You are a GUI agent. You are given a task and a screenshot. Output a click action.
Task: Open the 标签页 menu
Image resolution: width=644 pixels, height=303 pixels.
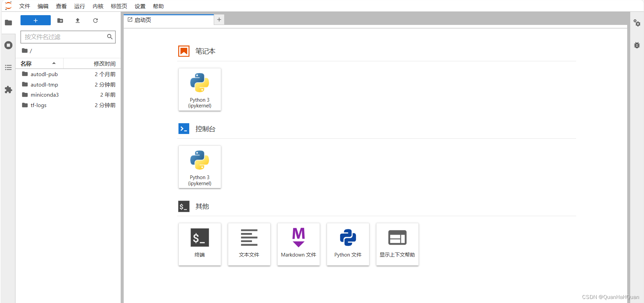(119, 6)
